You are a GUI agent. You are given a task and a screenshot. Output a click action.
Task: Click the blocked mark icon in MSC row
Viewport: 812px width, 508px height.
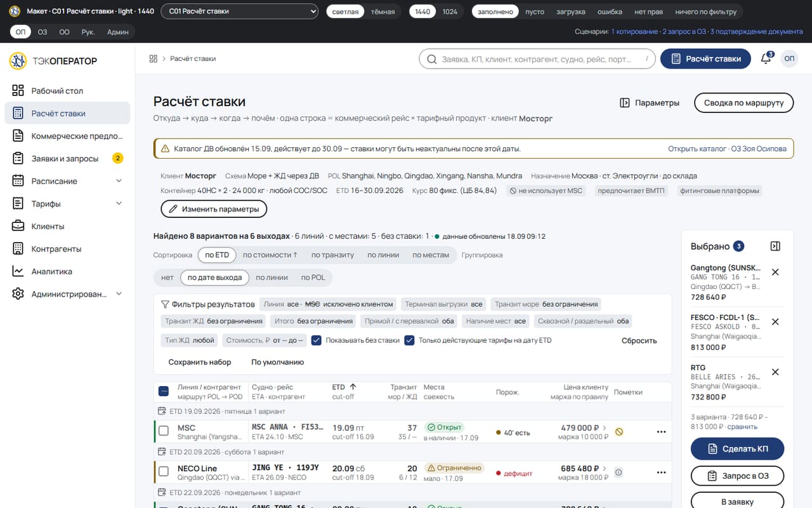click(x=619, y=432)
